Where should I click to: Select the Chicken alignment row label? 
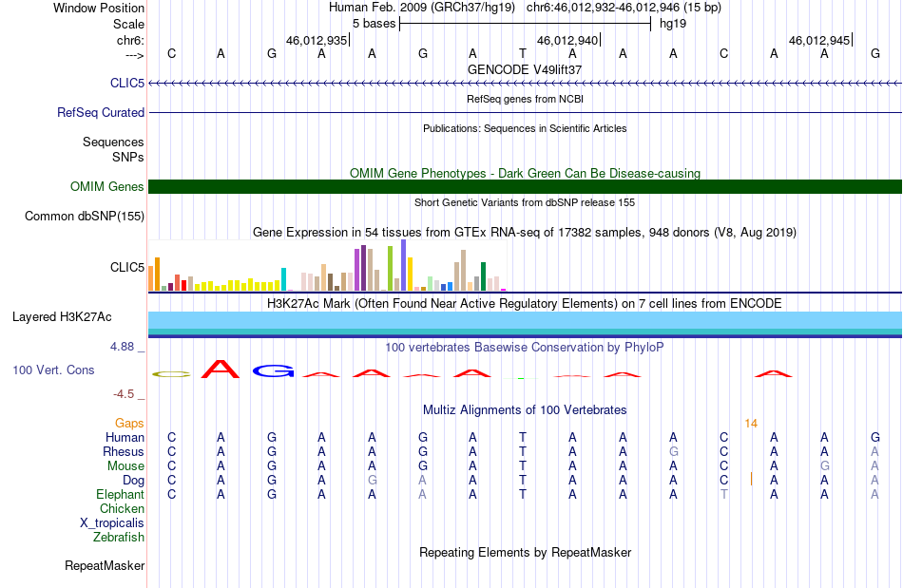coord(122,508)
